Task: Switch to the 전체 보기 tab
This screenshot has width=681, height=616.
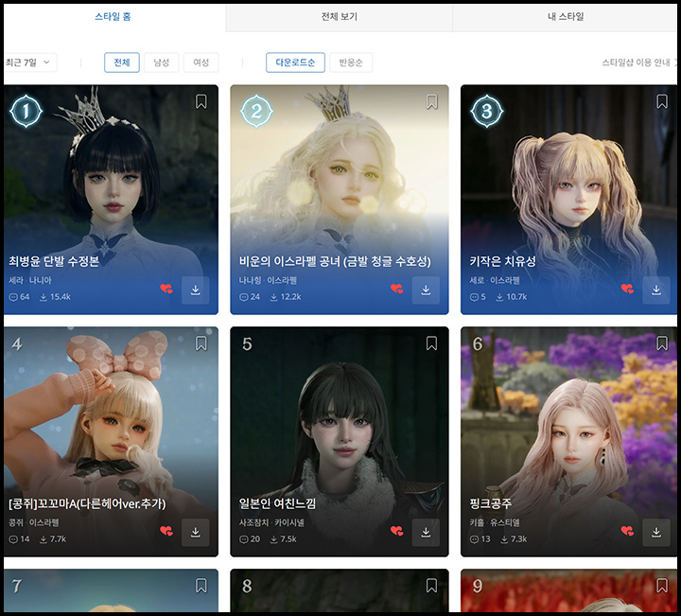Action: coord(340,17)
